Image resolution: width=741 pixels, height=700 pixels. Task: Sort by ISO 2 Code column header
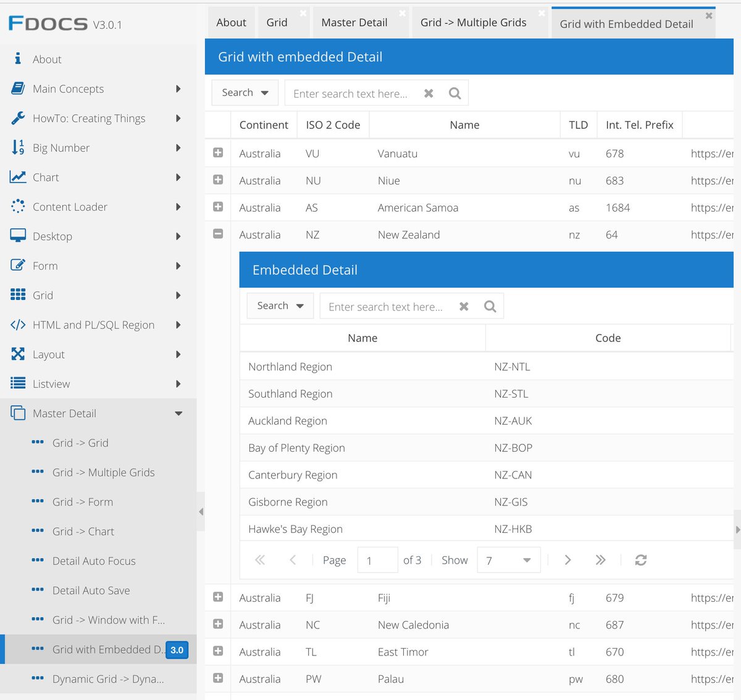click(333, 125)
